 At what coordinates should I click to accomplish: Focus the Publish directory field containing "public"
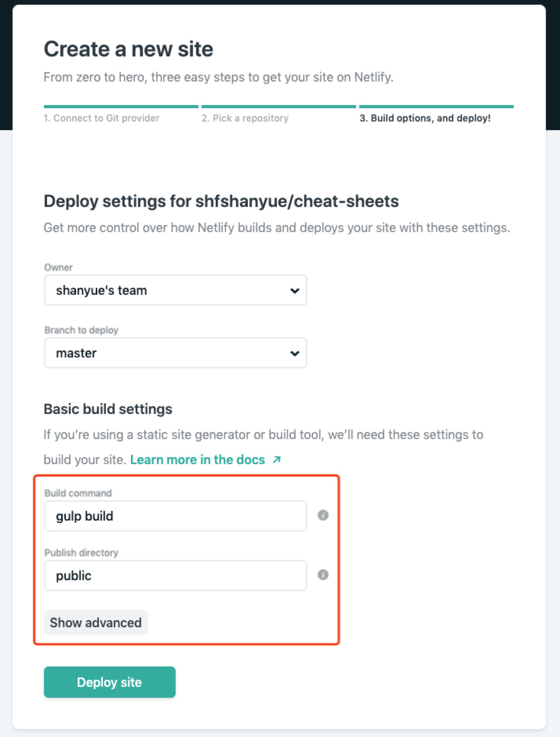[175, 575]
